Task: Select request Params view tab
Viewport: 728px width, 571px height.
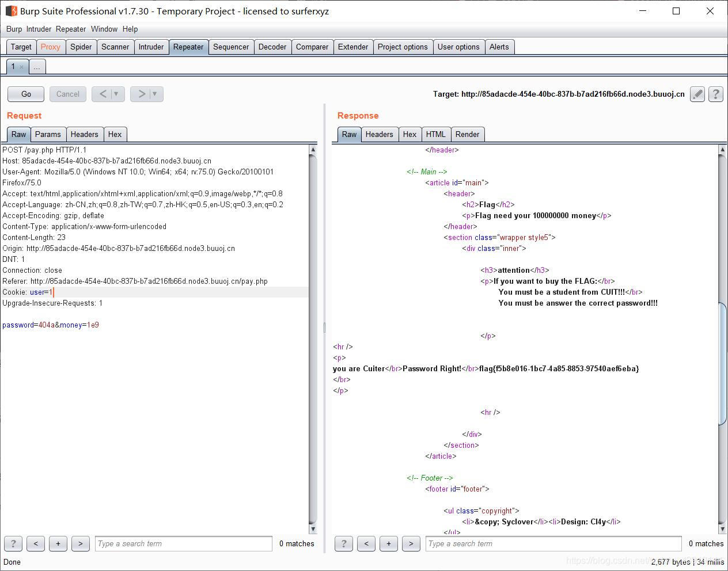Action: [x=48, y=134]
